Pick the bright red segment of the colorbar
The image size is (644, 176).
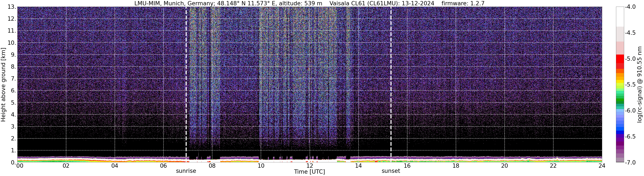(620, 59)
